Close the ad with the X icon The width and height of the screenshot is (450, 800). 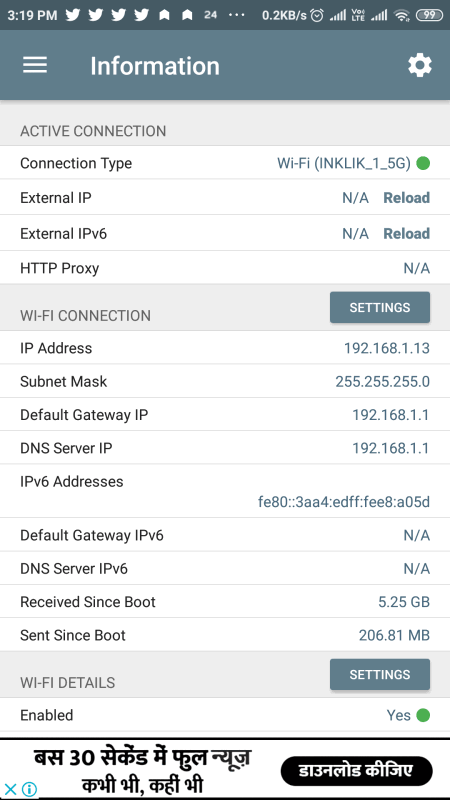(x=10, y=789)
